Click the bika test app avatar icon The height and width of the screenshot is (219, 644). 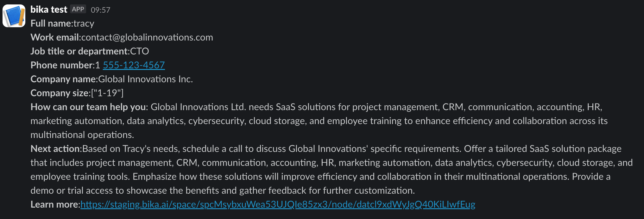point(14,16)
